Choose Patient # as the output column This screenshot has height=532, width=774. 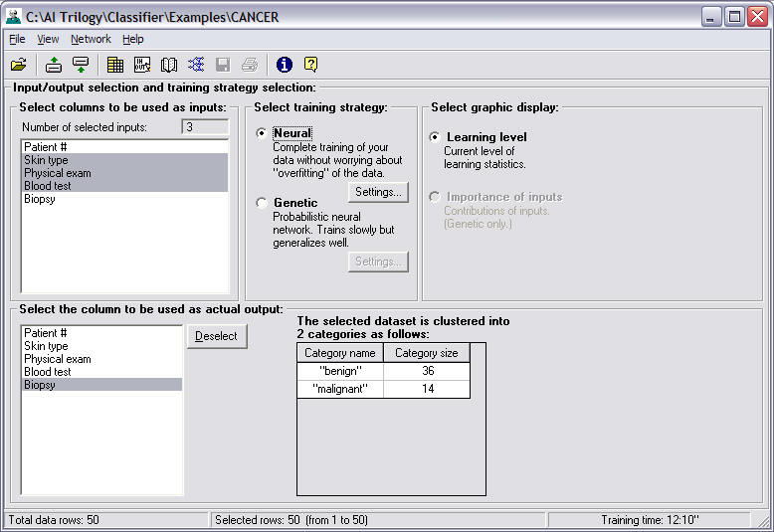pyautogui.click(x=102, y=333)
